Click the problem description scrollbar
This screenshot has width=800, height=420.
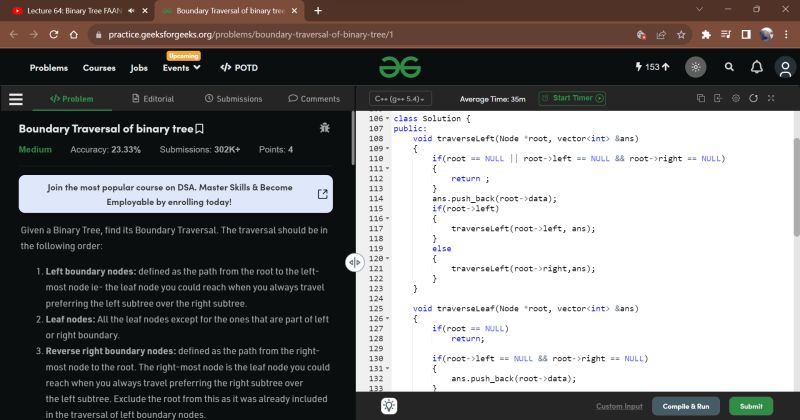tap(353, 138)
